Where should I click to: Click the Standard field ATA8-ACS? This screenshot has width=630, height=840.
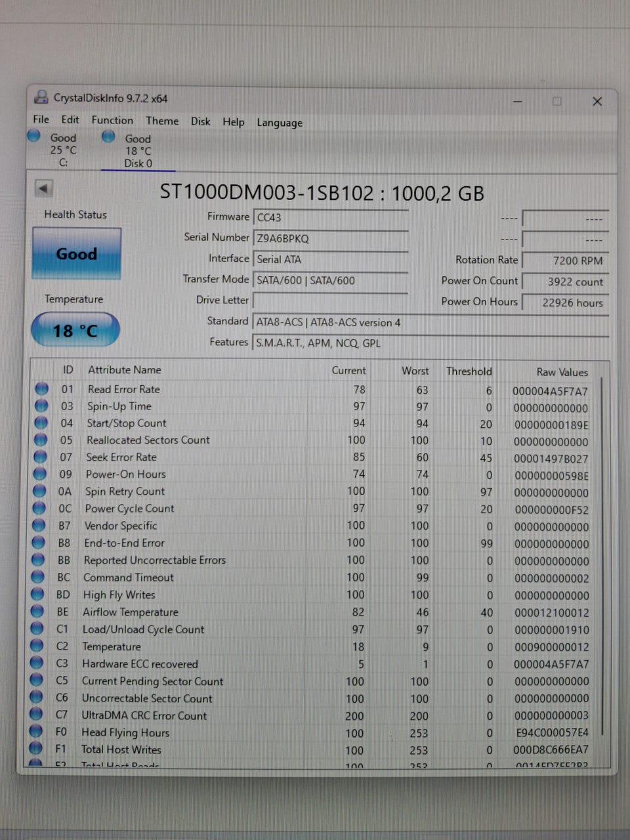430,323
